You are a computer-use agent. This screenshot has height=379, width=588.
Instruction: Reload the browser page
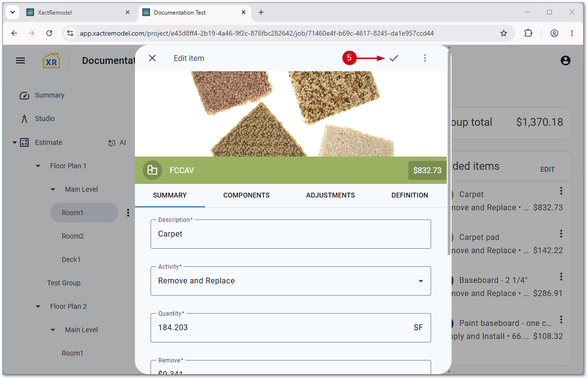point(49,33)
